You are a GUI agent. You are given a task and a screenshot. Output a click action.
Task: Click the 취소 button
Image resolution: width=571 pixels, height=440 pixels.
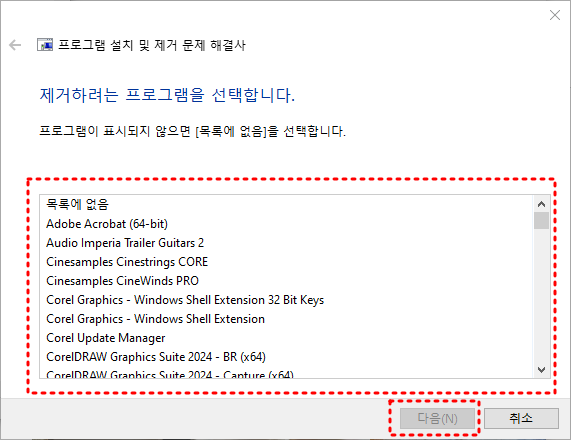(x=521, y=418)
